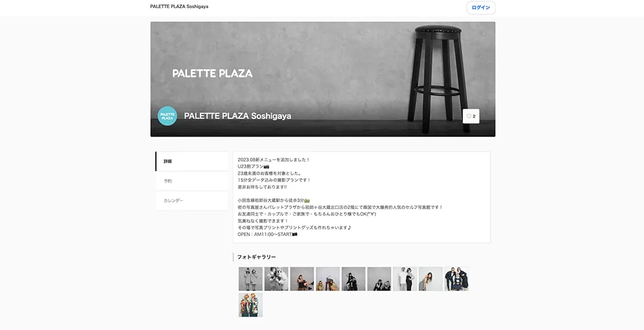
Task: Click the OPEN：AM11:00〜START line
Action: point(267,234)
